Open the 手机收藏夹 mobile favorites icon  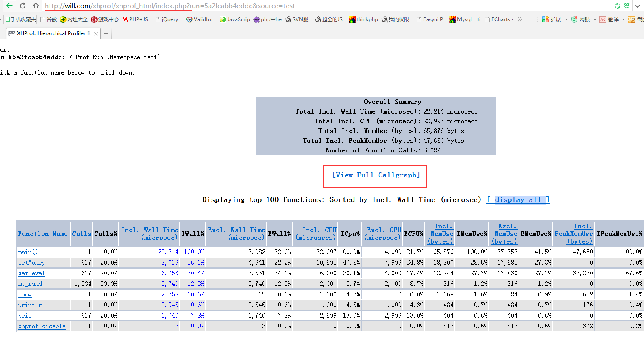tap(7, 19)
